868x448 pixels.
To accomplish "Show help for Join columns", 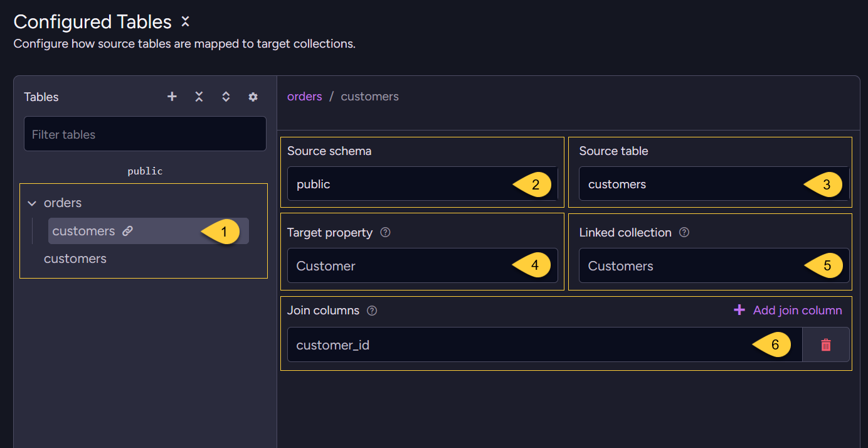I will 372,311.
